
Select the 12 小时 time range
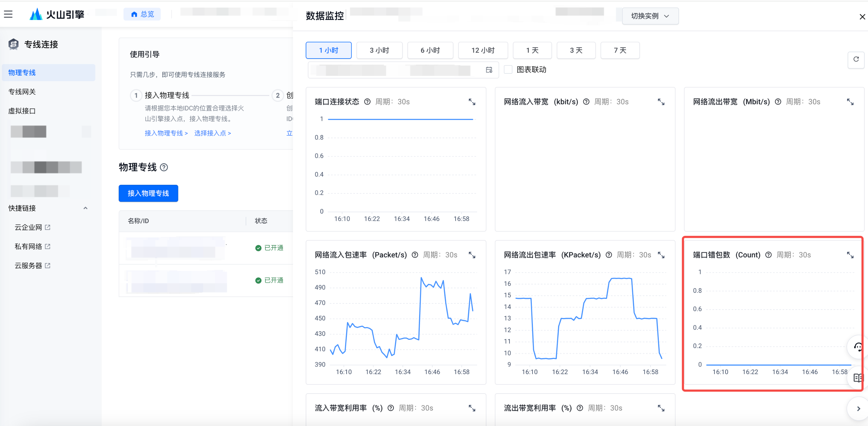(x=483, y=51)
